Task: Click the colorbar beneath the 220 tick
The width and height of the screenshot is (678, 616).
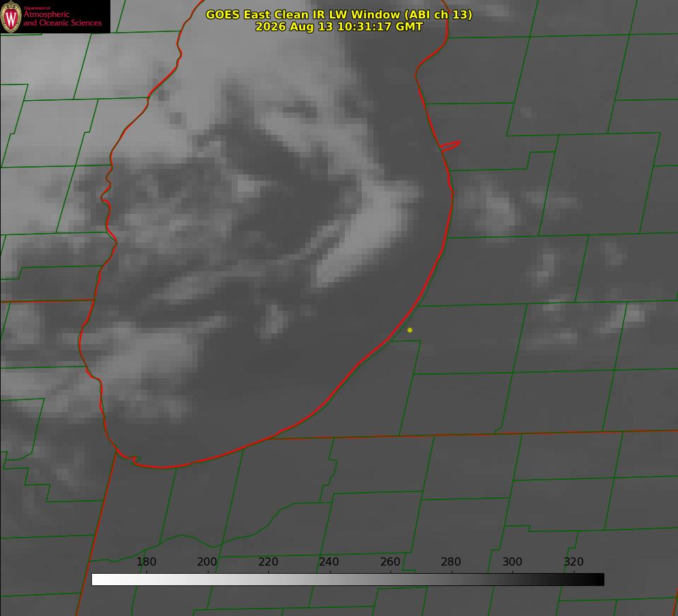Action: [269, 580]
